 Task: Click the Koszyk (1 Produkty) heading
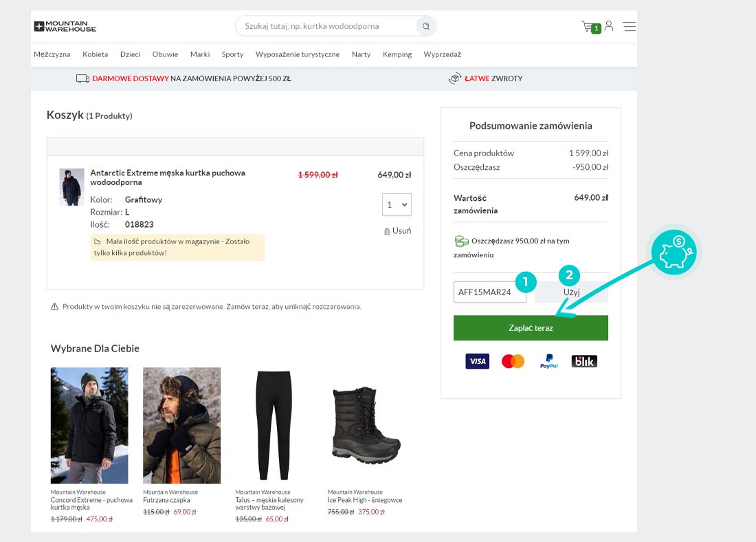click(x=89, y=116)
